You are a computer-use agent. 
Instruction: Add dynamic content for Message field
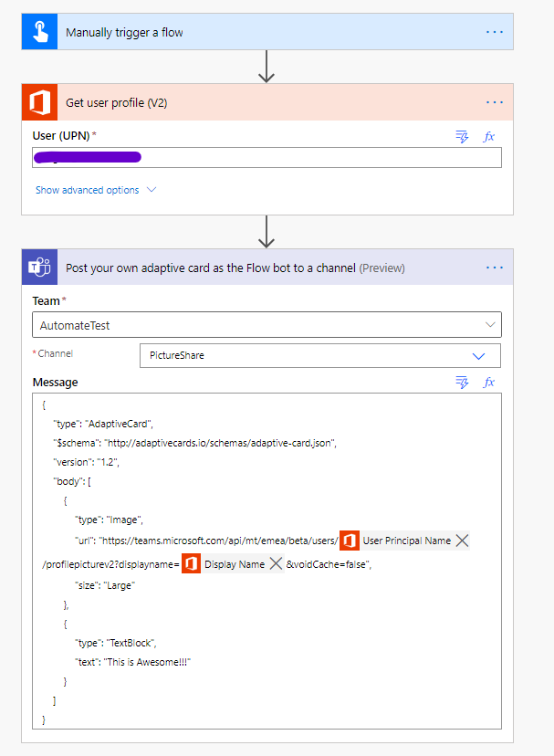(462, 383)
